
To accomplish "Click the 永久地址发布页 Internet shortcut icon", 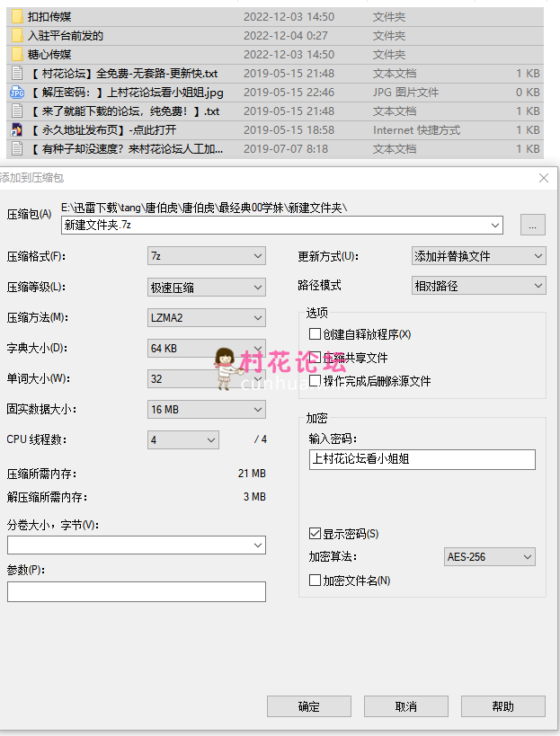I will [x=17, y=130].
